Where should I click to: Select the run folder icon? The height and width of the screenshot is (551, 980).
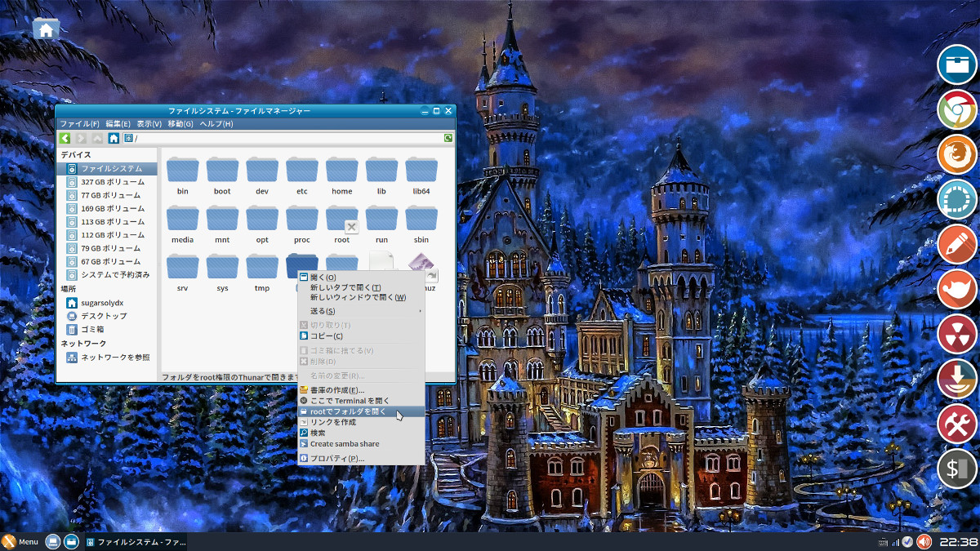pyautogui.click(x=381, y=218)
